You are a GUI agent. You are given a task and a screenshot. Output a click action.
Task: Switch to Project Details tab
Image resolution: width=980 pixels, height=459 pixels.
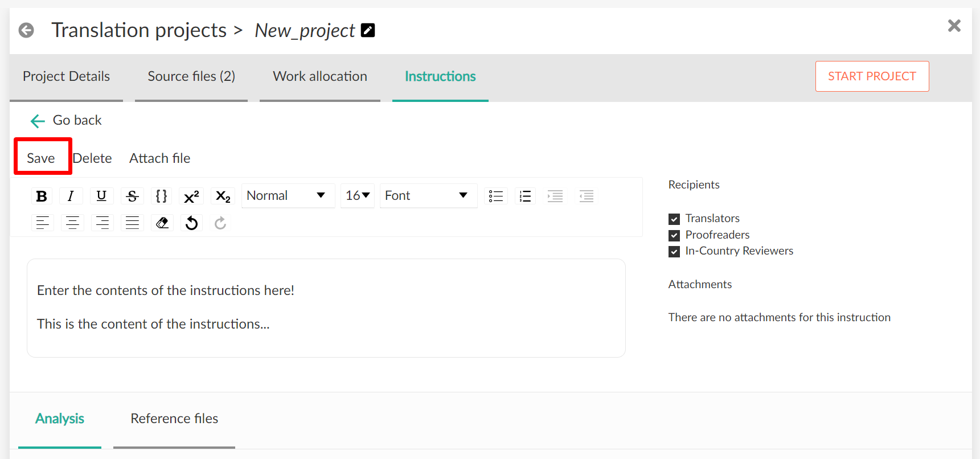[66, 77]
